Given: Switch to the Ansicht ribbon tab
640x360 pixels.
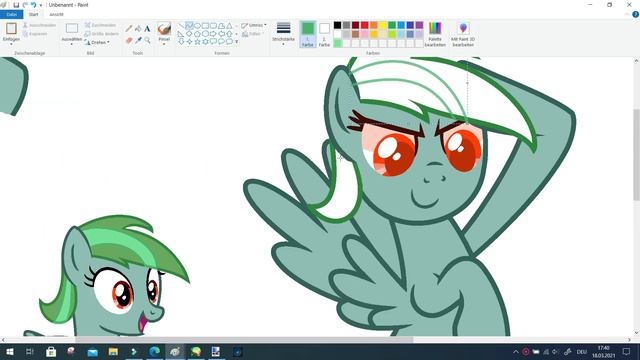Looking at the screenshot, I should pos(56,14).
